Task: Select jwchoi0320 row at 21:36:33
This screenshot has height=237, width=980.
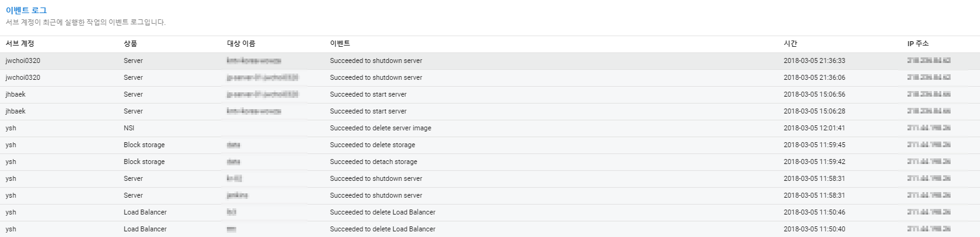Action: click(490, 61)
